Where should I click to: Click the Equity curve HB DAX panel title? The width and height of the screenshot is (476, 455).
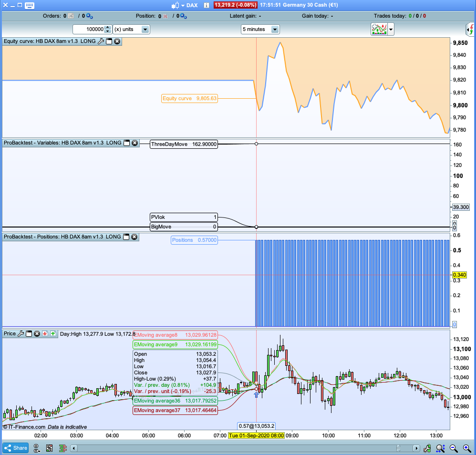point(50,41)
